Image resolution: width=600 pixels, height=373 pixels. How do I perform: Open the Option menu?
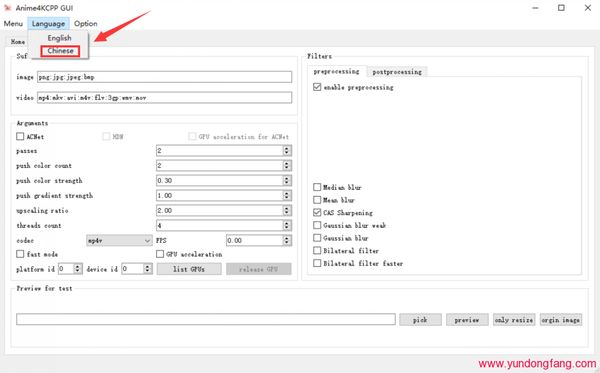85,24
